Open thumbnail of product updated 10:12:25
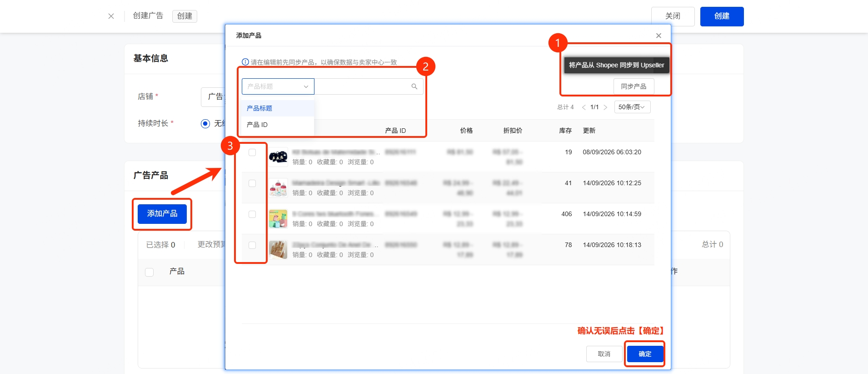 tap(278, 188)
